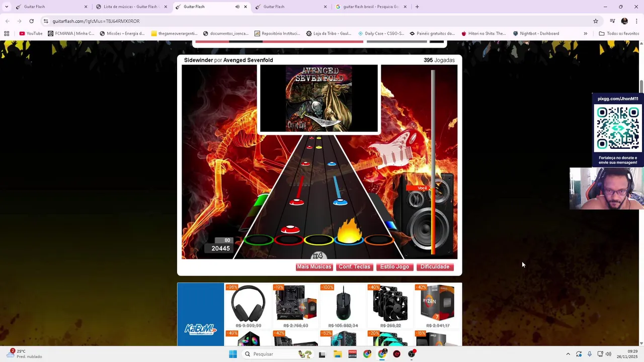Open the FCMANIA bookmark
Viewport: 644px width, 362px height.
click(x=71, y=34)
